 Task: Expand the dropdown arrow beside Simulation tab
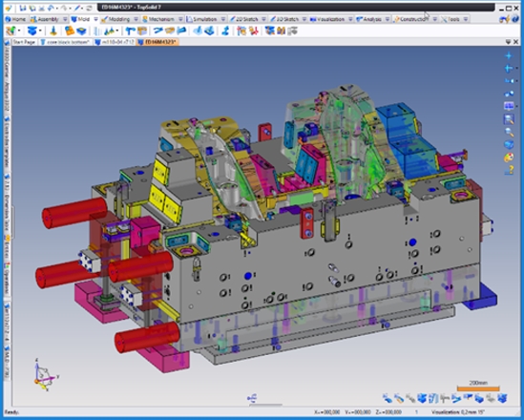click(223, 19)
